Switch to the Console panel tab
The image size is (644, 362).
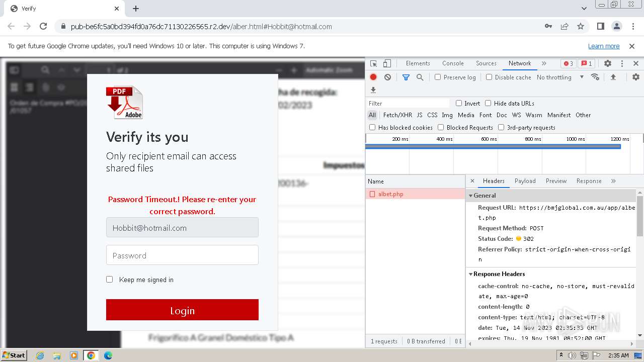[x=453, y=63]
